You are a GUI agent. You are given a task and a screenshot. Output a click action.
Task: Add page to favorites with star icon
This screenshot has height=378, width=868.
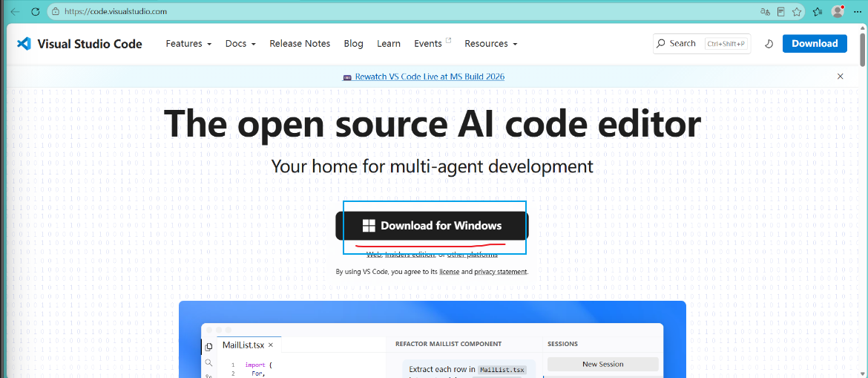[797, 11]
